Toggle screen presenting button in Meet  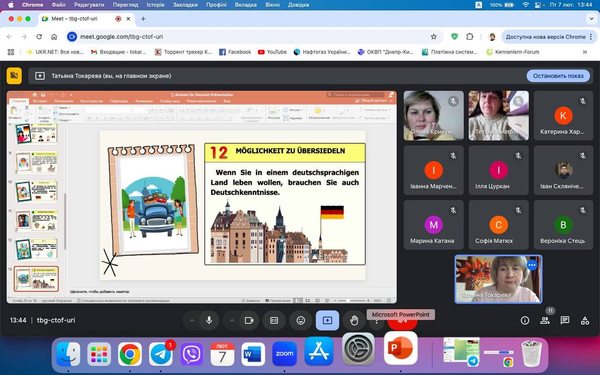click(327, 320)
